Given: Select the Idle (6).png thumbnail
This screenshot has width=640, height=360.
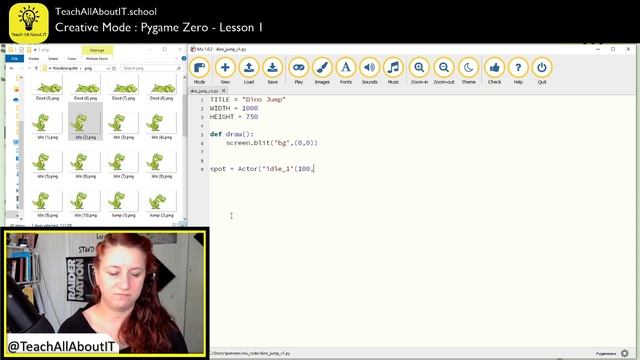Looking at the screenshot, I should point(85,165).
